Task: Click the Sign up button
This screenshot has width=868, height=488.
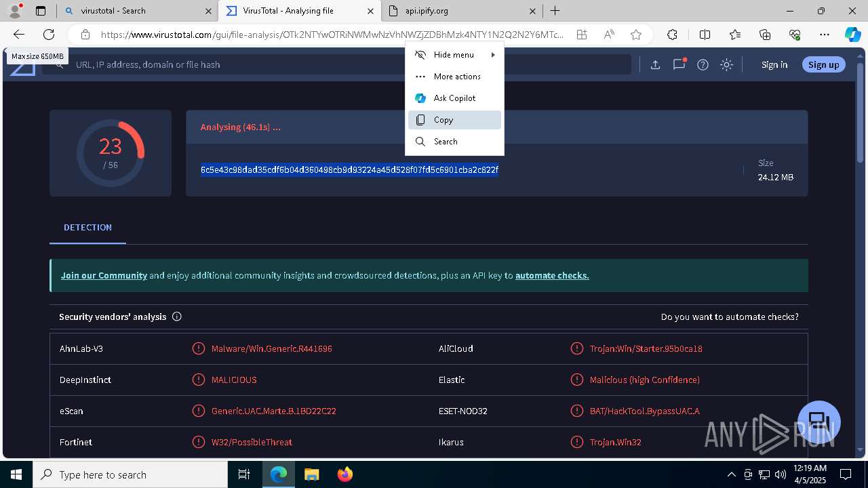Action: coord(823,64)
